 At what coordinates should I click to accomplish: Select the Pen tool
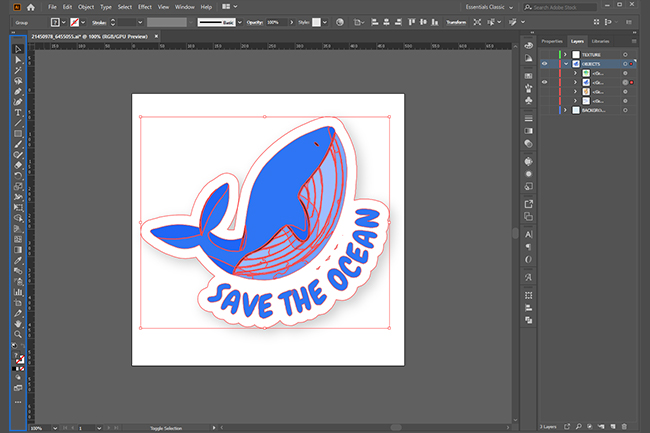click(x=18, y=92)
